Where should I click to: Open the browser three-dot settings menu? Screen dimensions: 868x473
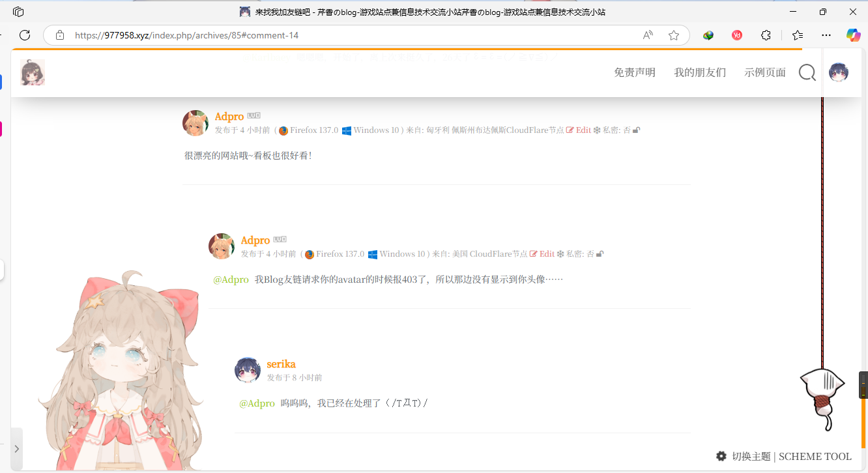(x=826, y=35)
